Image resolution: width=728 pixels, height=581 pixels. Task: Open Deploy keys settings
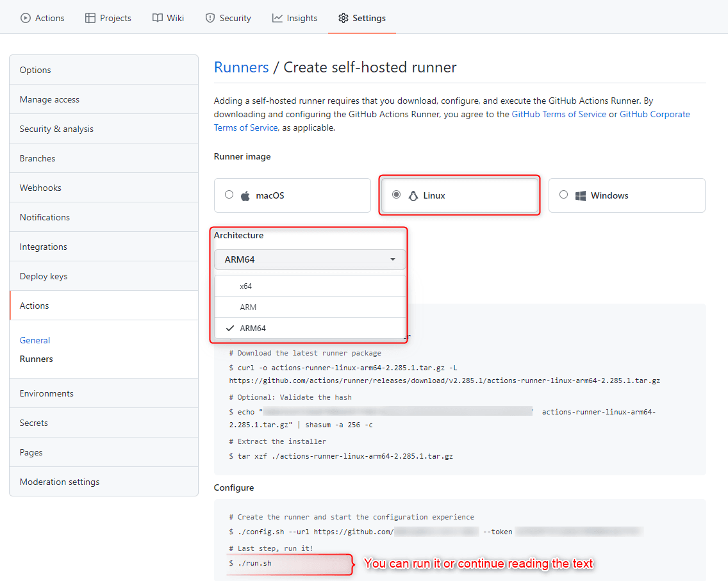(104, 276)
